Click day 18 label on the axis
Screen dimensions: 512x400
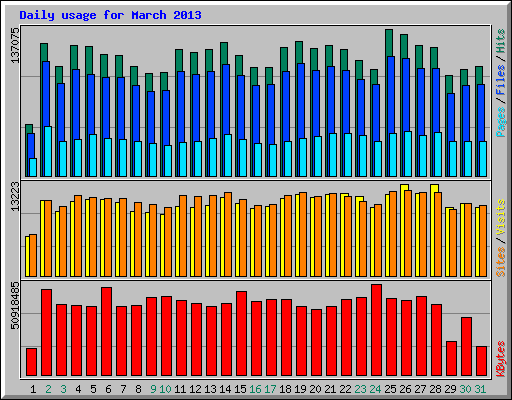(285, 389)
